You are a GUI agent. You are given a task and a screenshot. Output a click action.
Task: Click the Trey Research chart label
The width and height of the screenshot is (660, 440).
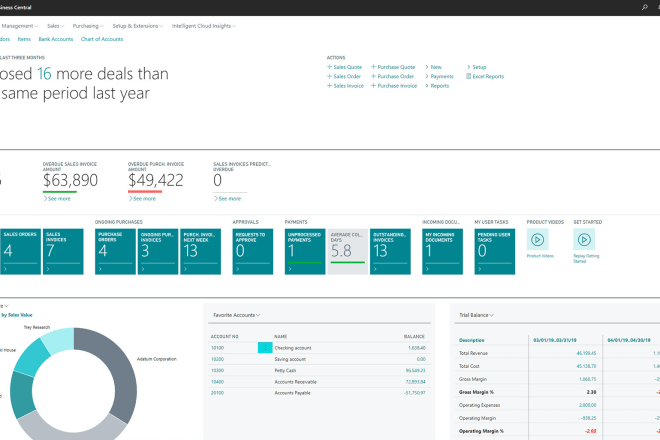(x=37, y=327)
